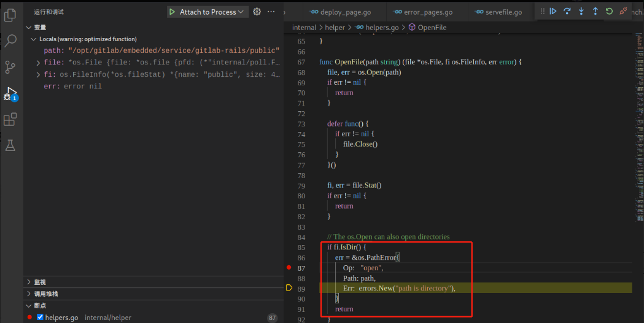Step out in debug toolbar
This screenshot has width=644, height=323.
595,11
